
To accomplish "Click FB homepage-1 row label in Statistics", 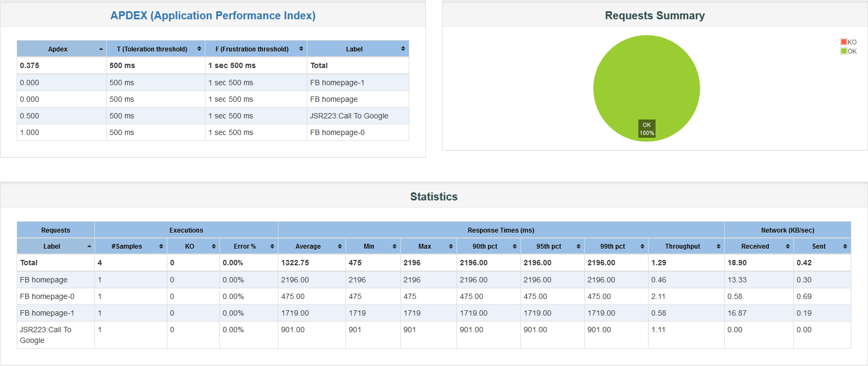I will (x=47, y=313).
